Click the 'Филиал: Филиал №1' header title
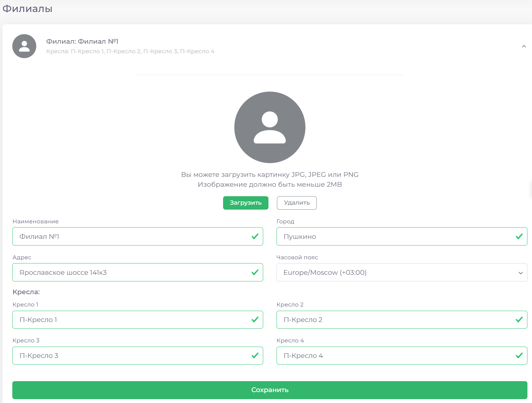Viewport: 532px width, 403px height. click(x=82, y=41)
